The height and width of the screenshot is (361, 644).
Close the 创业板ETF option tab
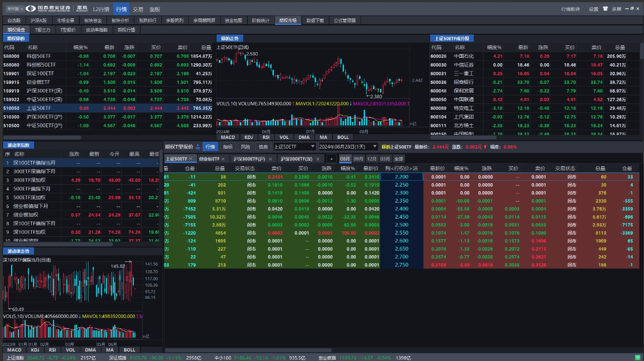tap(223, 159)
